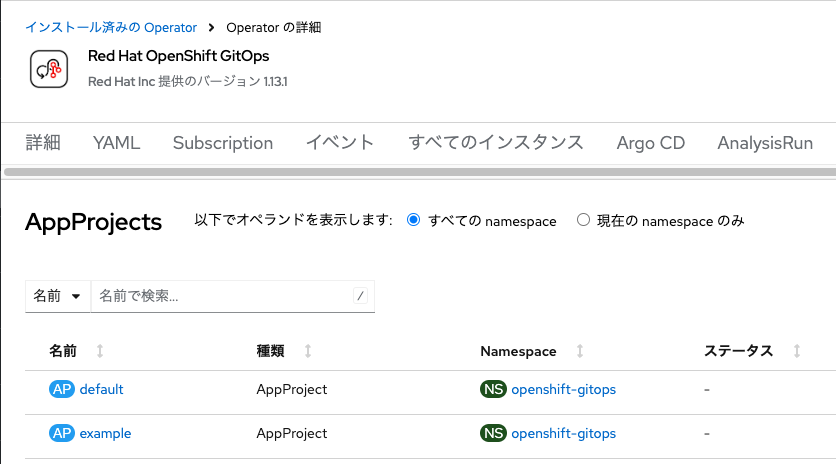Click the breadcrumb chevron separator

point(212,27)
